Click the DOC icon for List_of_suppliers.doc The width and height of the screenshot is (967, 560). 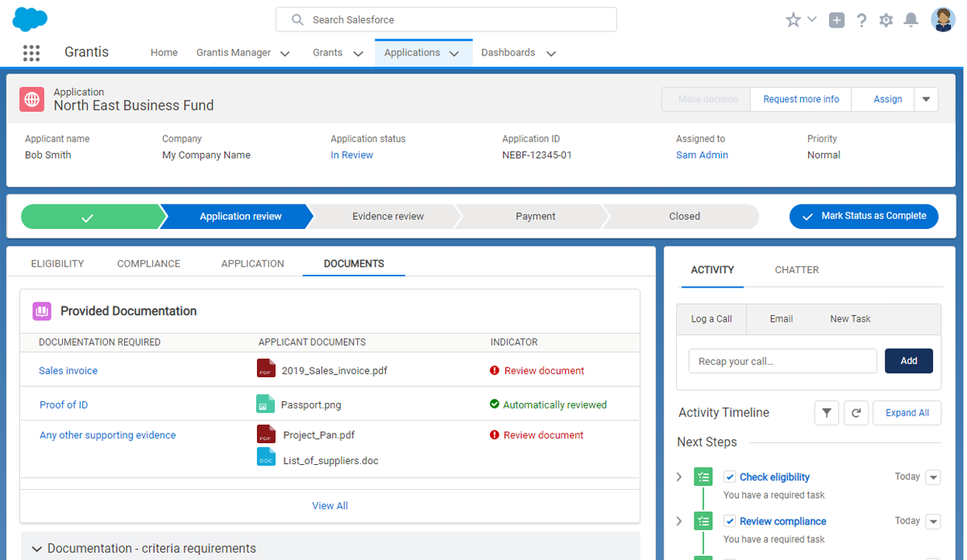click(x=266, y=457)
